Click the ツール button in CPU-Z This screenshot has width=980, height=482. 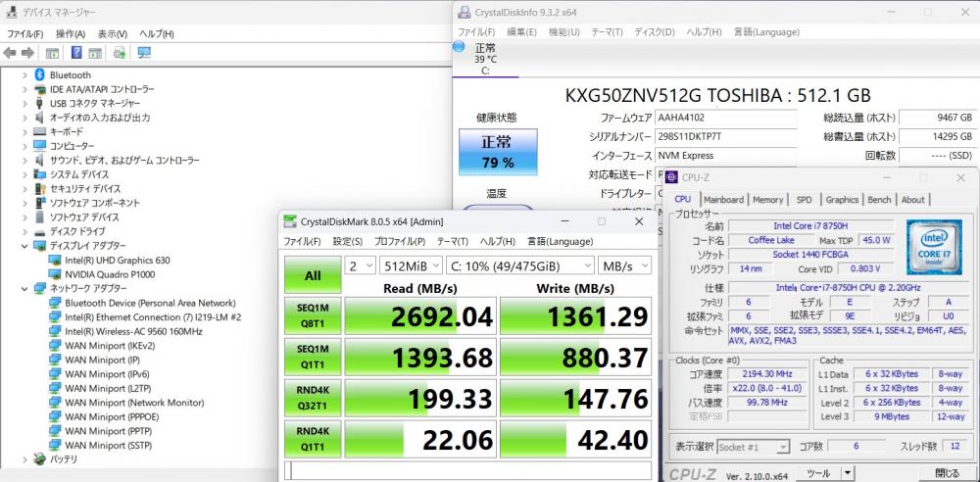pyautogui.click(x=818, y=473)
